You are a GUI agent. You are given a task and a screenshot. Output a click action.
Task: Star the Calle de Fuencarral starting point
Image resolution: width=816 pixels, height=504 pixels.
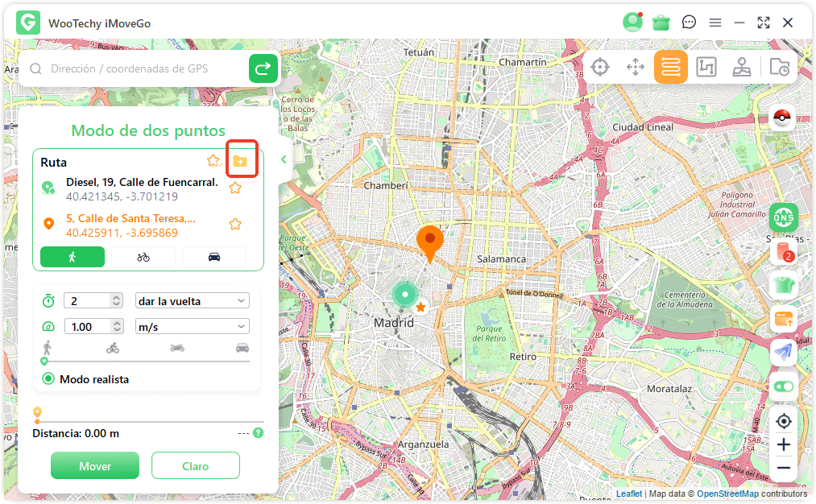(234, 188)
